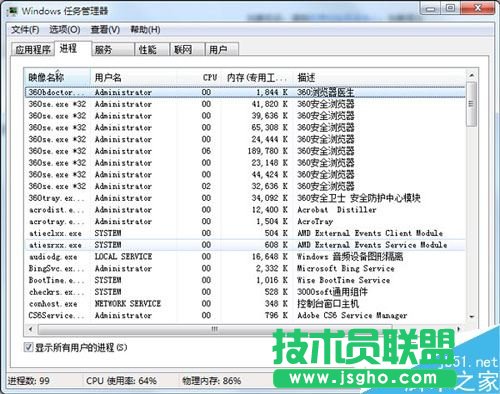Viewport: 500px width, 394px height.
Task: Click the horizontal scrollbar left arrow
Action: (x=31, y=329)
